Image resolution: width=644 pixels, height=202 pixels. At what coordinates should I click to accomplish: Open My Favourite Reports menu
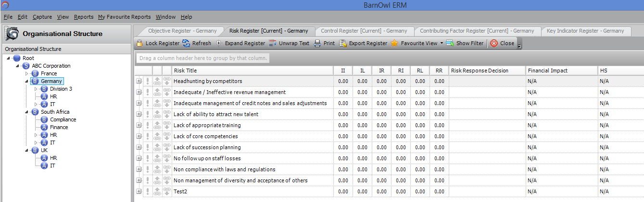click(x=124, y=17)
